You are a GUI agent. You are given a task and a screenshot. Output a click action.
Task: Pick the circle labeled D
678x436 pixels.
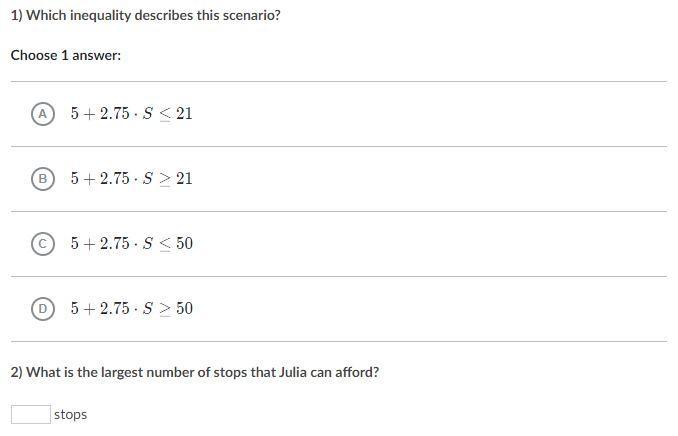(43, 309)
